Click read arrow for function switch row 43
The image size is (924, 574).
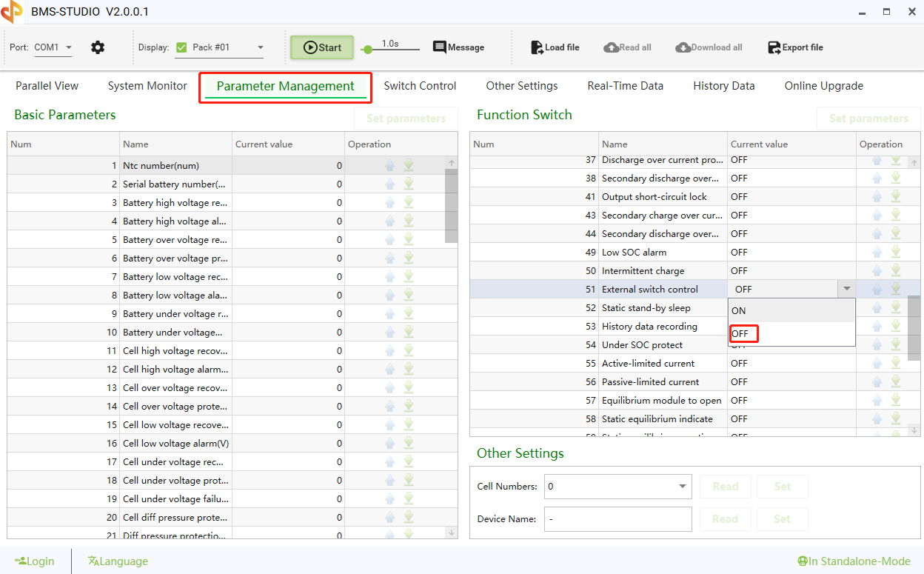[x=877, y=215]
